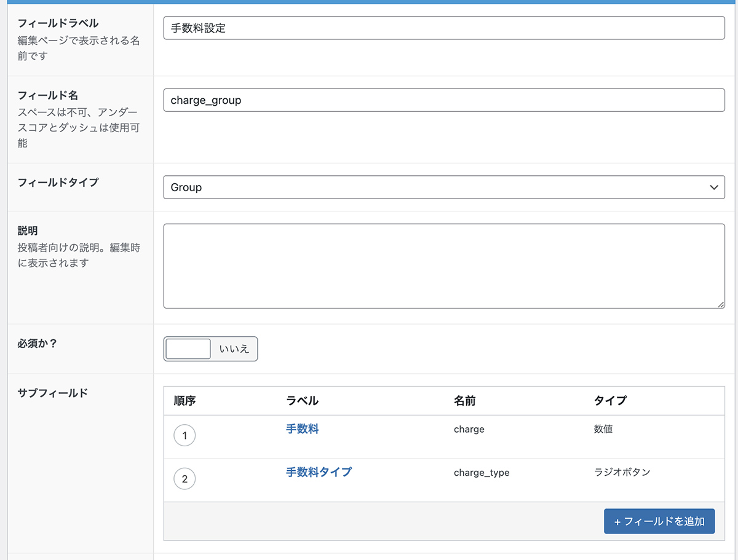738x560 pixels.
Task: Click the 説明 heading
Action: 28,231
